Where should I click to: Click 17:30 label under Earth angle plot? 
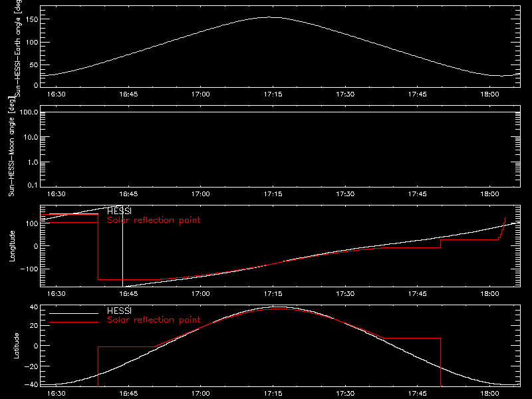click(x=345, y=94)
